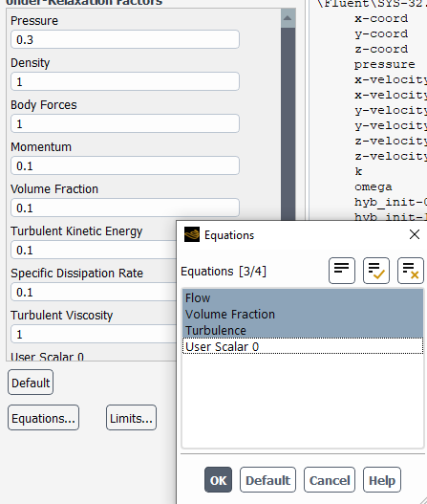427x504 pixels.
Task: Click the Fluent logo icon in Equations title bar
Action: click(192, 234)
